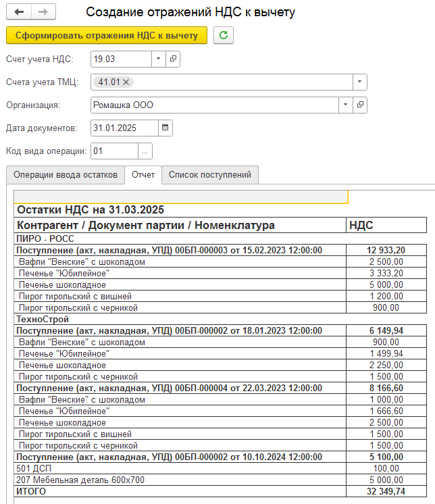Click the amount 6 149,94
This screenshot has height=504, width=435.
click(x=386, y=330)
